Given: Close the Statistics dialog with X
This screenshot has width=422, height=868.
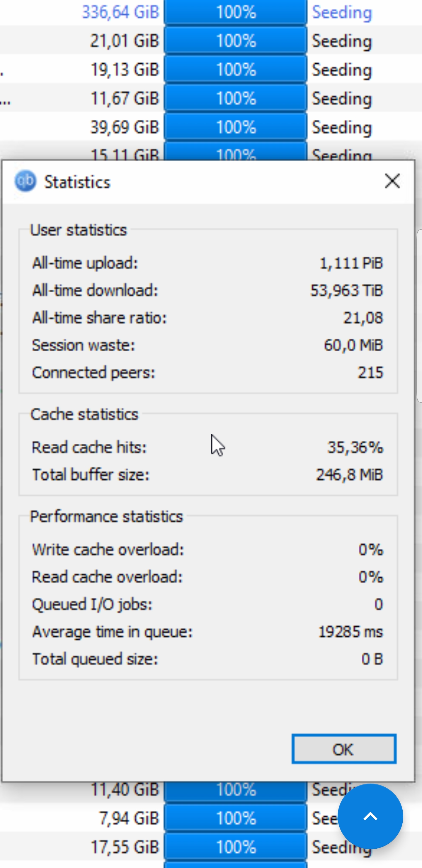Looking at the screenshot, I should (392, 181).
